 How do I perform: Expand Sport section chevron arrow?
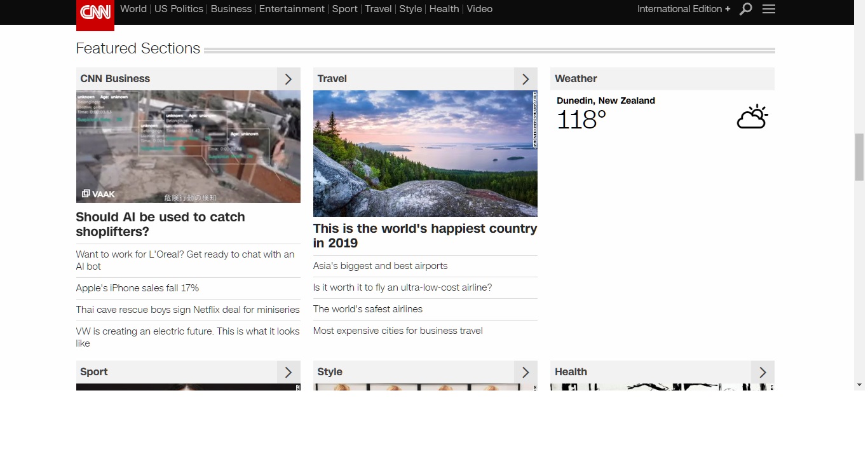point(288,372)
